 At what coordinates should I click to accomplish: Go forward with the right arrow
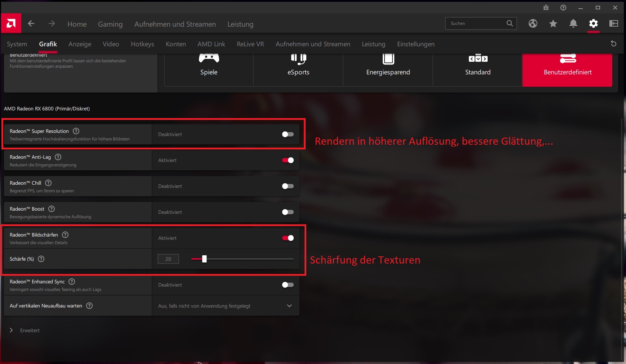tap(52, 23)
